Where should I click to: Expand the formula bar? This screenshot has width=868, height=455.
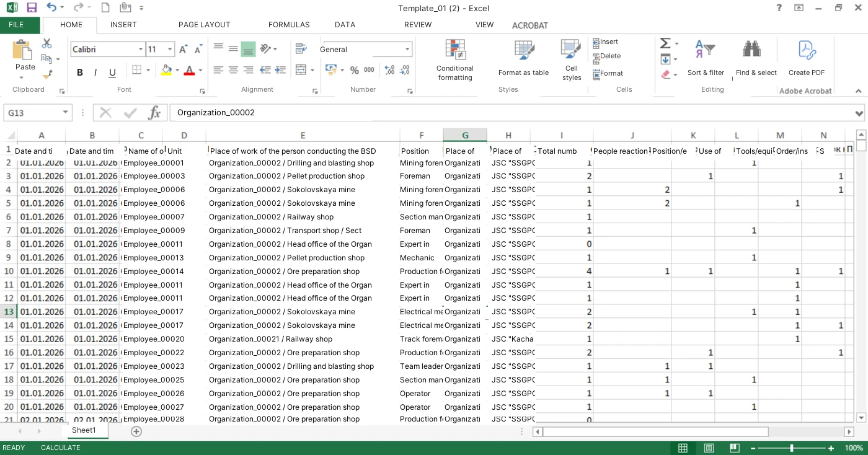859,113
